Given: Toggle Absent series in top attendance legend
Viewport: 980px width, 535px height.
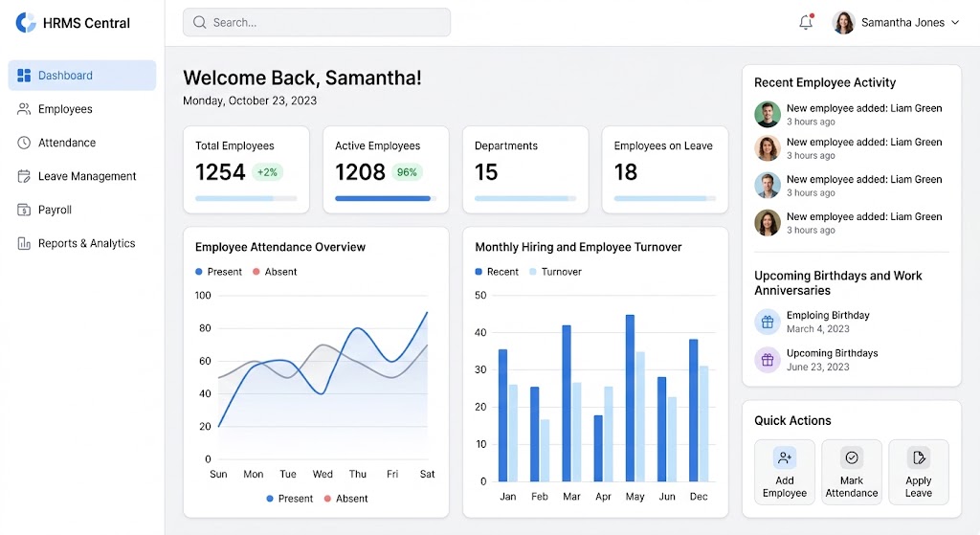Looking at the screenshot, I should click(x=275, y=272).
